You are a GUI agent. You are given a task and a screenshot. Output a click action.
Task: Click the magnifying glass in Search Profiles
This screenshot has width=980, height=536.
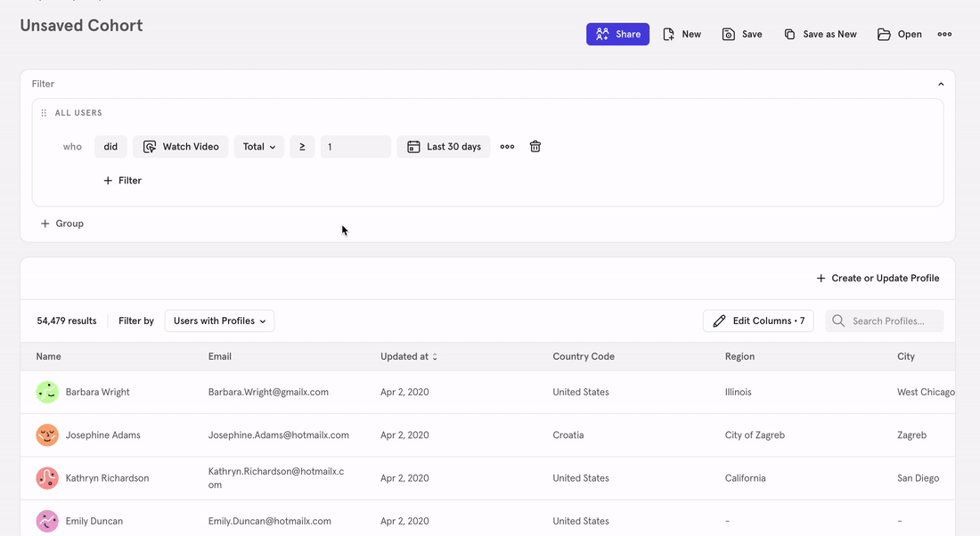tap(837, 321)
